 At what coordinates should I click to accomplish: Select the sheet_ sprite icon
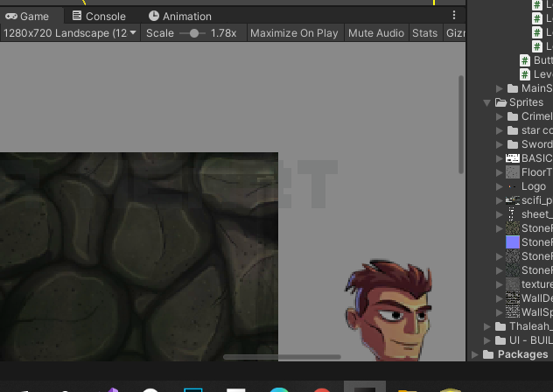click(x=511, y=214)
